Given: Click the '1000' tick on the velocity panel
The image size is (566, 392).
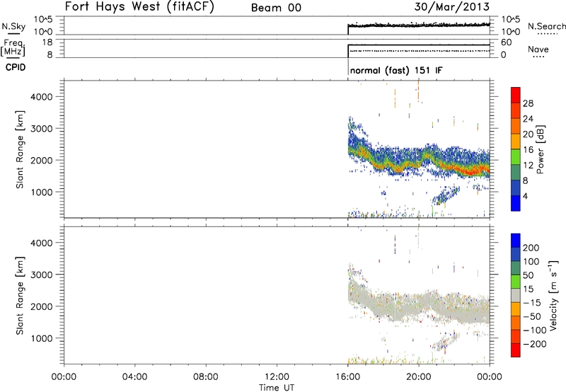Looking at the screenshot, I should coord(42,338).
